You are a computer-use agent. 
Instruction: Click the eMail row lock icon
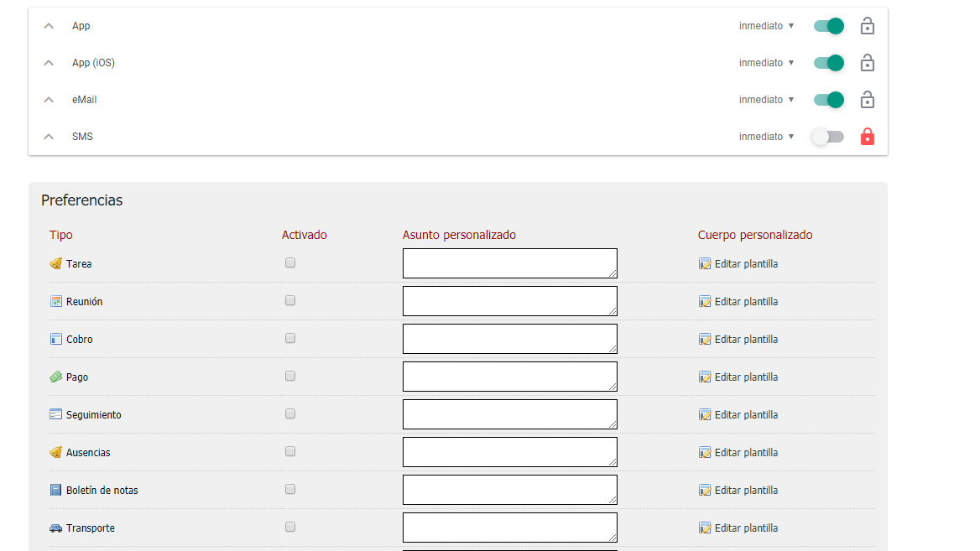(x=867, y=99)
